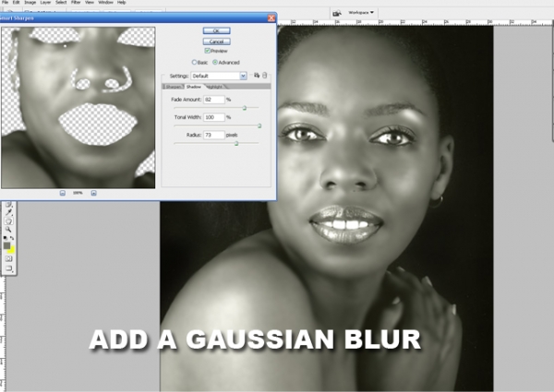
Task: Toggle the Preview checkbox
Action: 208,51
